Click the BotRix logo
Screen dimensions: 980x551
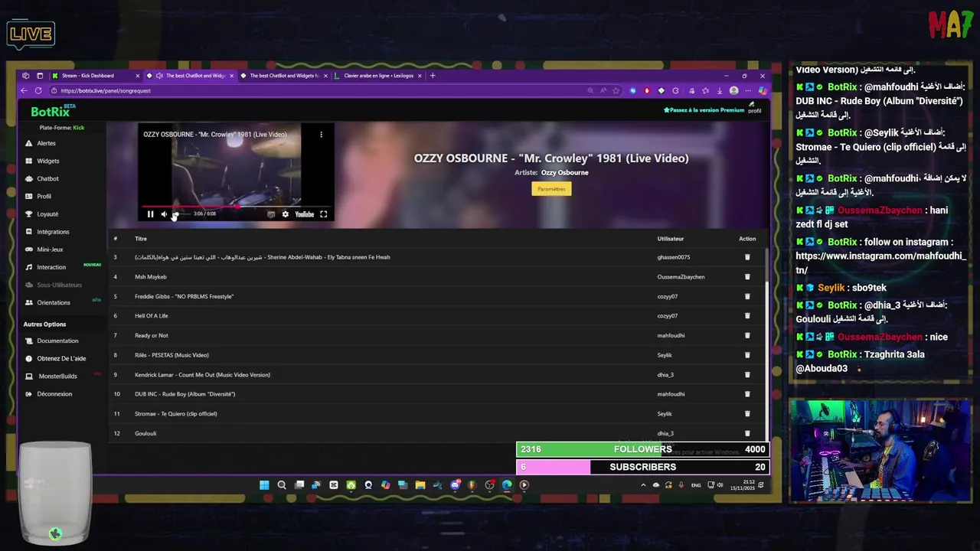(51, 112)
